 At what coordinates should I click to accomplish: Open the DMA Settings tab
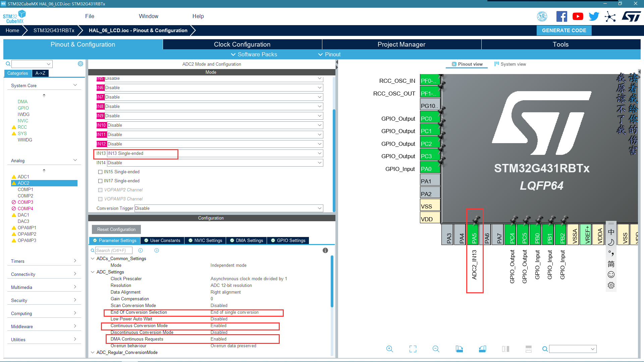pyautogui.click(x=247, y=240)
